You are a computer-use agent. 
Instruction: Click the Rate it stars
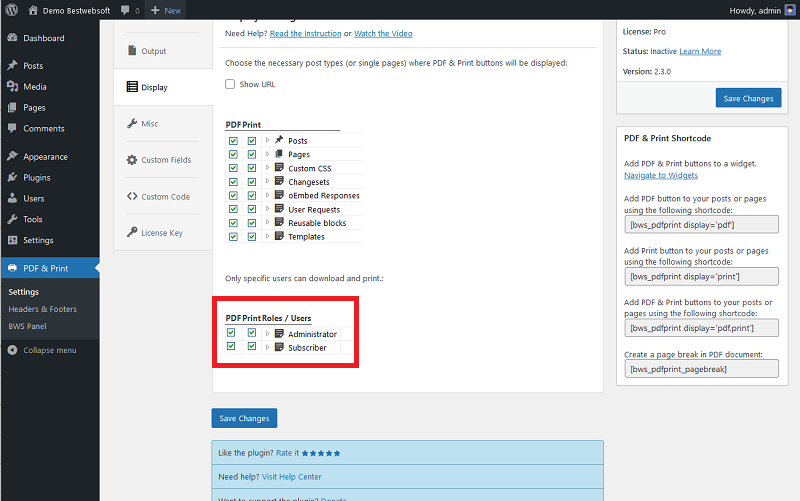[x=320, y=453]
